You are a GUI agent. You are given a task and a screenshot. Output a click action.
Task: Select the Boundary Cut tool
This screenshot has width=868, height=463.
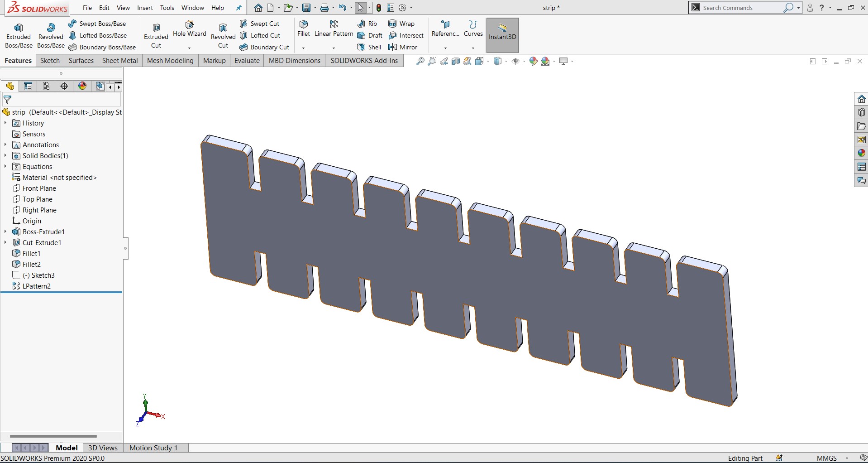coord(265,47)
